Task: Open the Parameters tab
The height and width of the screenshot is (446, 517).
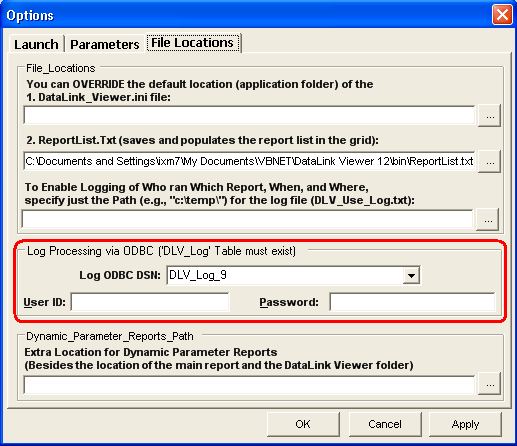Action: 105,44
